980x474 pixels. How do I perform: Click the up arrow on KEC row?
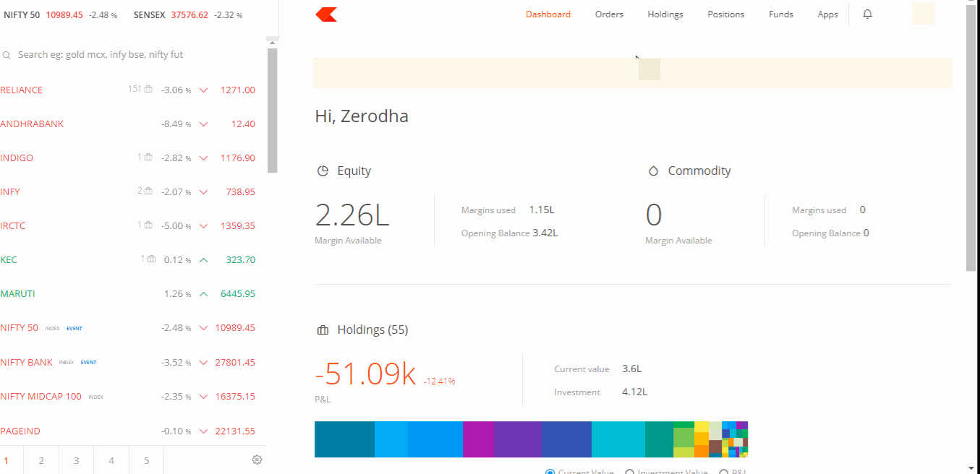[203, 260]
